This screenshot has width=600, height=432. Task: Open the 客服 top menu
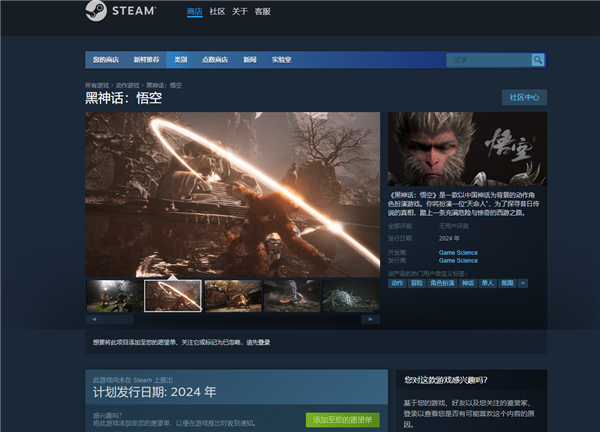(262, 11)
